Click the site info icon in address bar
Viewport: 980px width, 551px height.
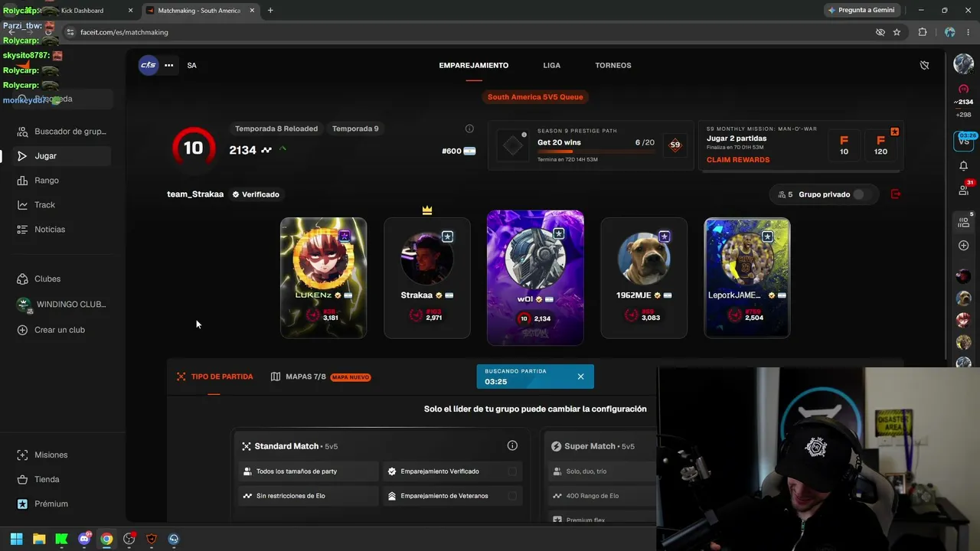click(70, 32)
